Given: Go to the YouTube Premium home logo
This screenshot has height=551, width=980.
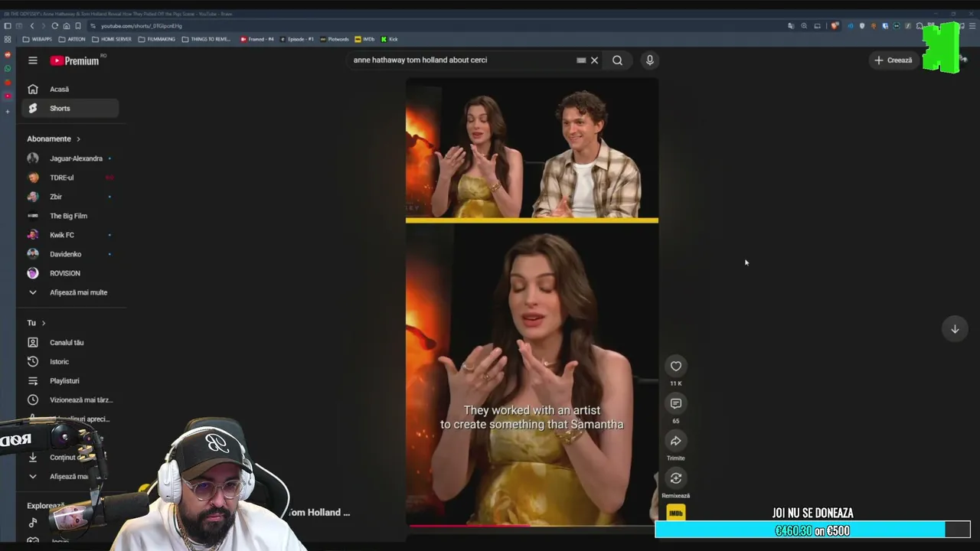Looking at the screenshot, I should (x=75, y=60).
